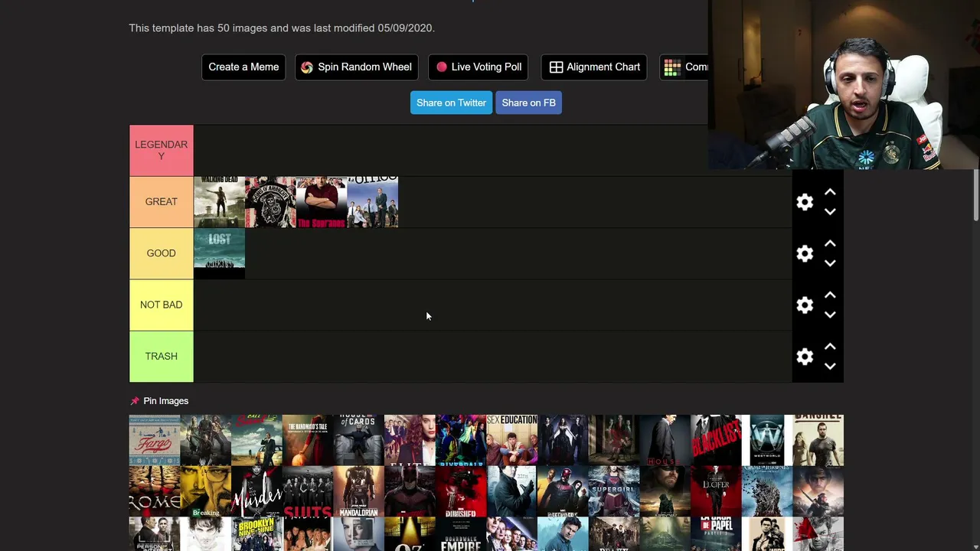Pick the Westworld poster thumbnail

click(767, 440)
